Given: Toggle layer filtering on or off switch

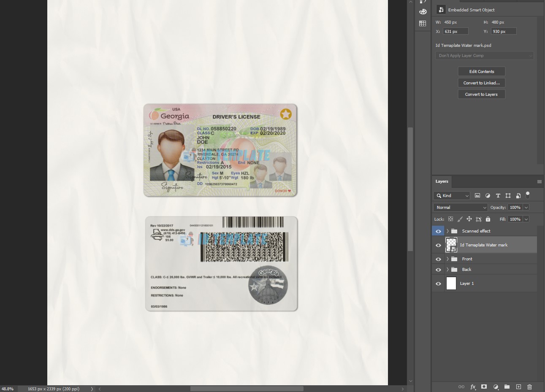Looking at the screenshot, I should pyautogui.click(x=528, y=195).
